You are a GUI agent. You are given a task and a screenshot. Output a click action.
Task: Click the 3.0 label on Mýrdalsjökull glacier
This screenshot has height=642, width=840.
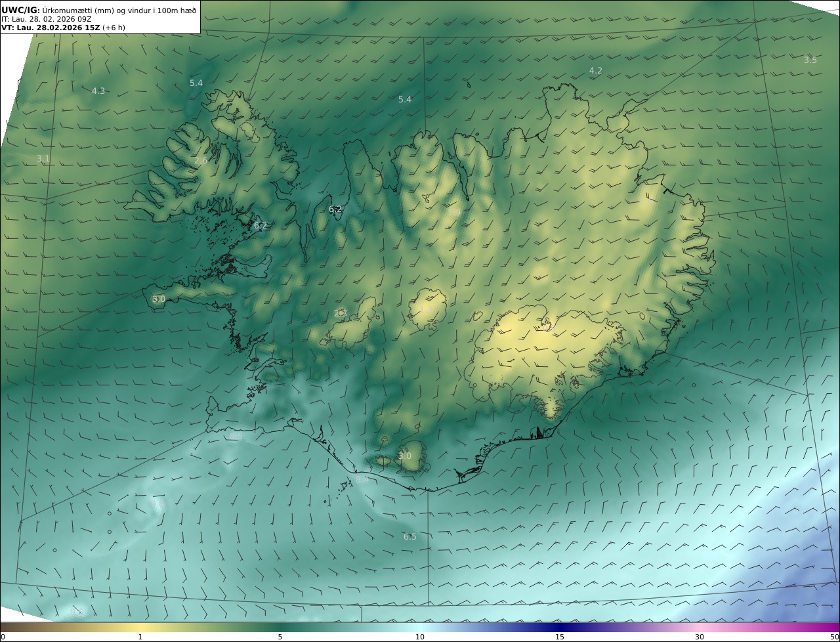(x=405, y=456)
